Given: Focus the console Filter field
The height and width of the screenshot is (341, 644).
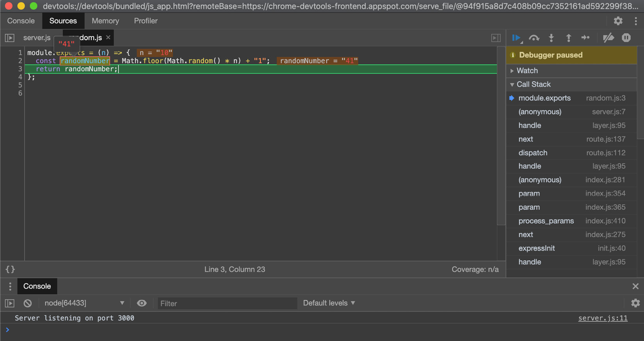Looking at the screenshot, I should pos(227,304).
